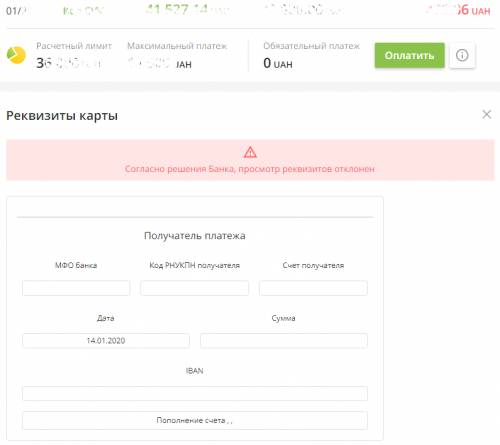This screenshot has width=500, height=445.
Task: Click the yellow-green pie chart icon
Action: click(16, 55)
